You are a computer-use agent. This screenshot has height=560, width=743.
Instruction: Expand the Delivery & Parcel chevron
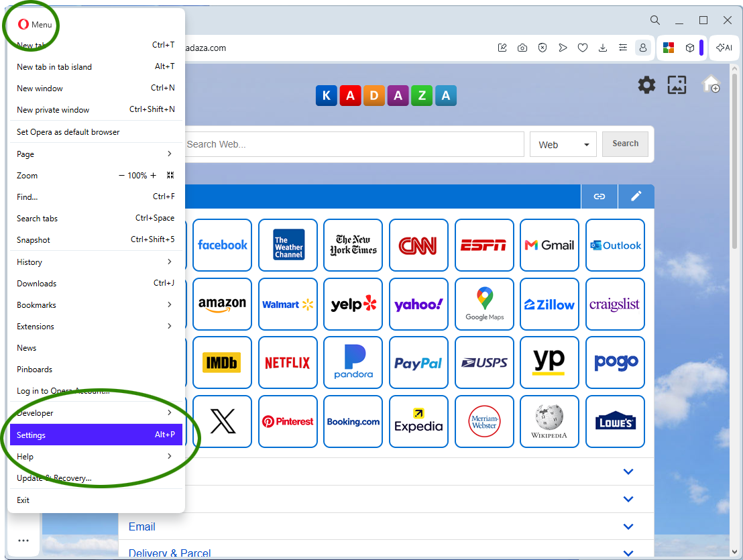click(628, 553)
